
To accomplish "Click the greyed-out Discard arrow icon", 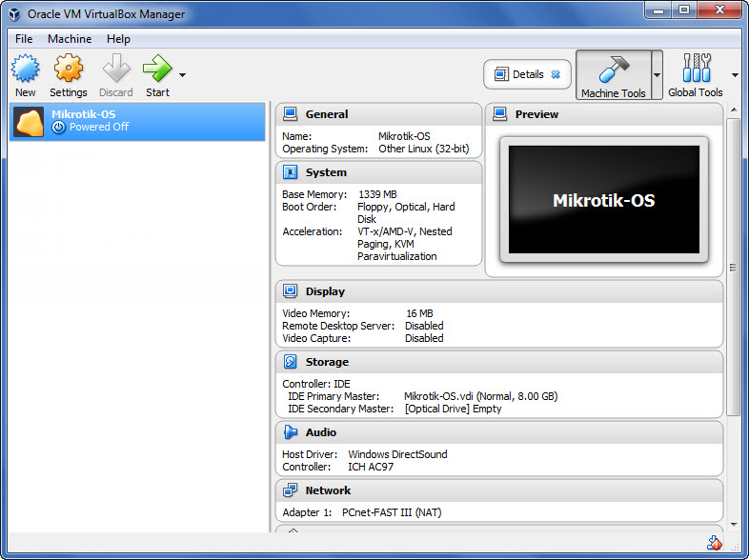I will (x=116, y=68).
